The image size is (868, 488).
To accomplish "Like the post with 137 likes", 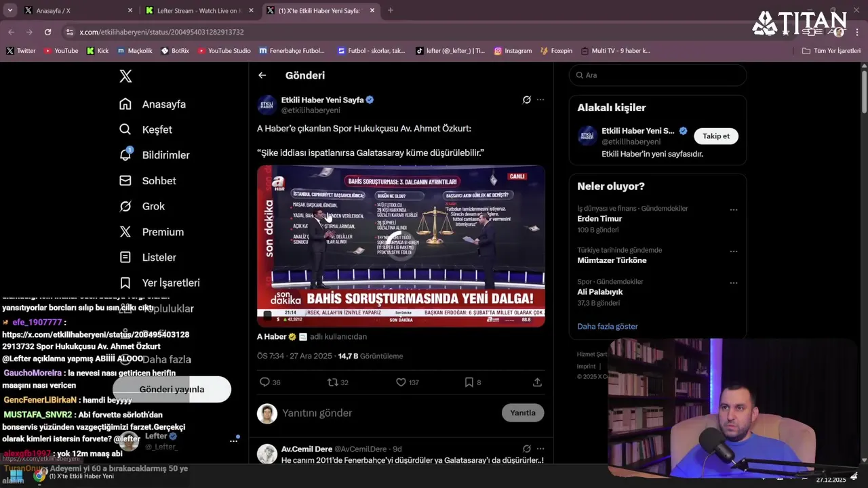I will coord(407,382).
